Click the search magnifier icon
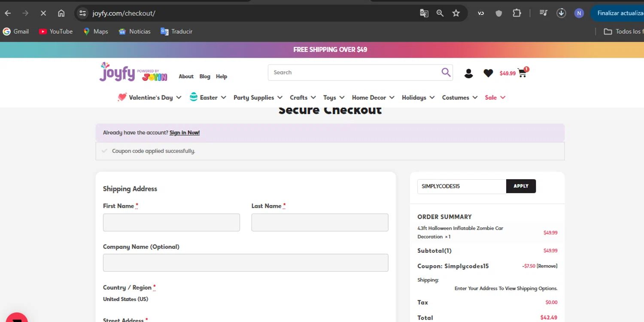Screen dimensions: 644x322 coord(446,72)
